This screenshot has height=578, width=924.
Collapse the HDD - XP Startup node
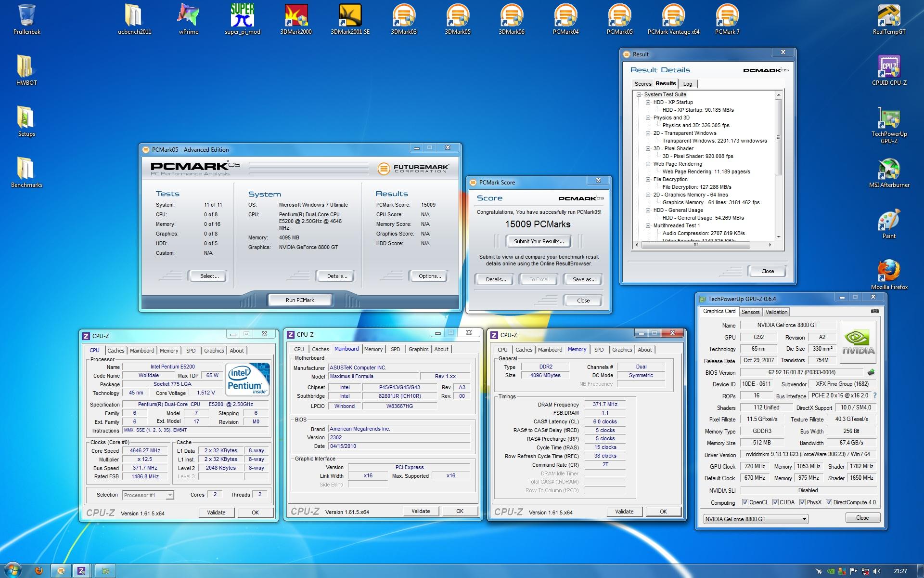coord(648,103)
